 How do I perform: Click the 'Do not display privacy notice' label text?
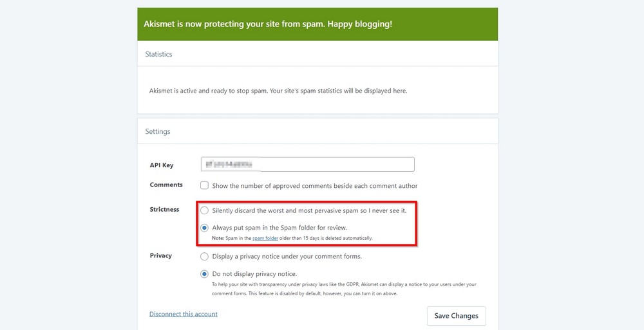point(254,274)
